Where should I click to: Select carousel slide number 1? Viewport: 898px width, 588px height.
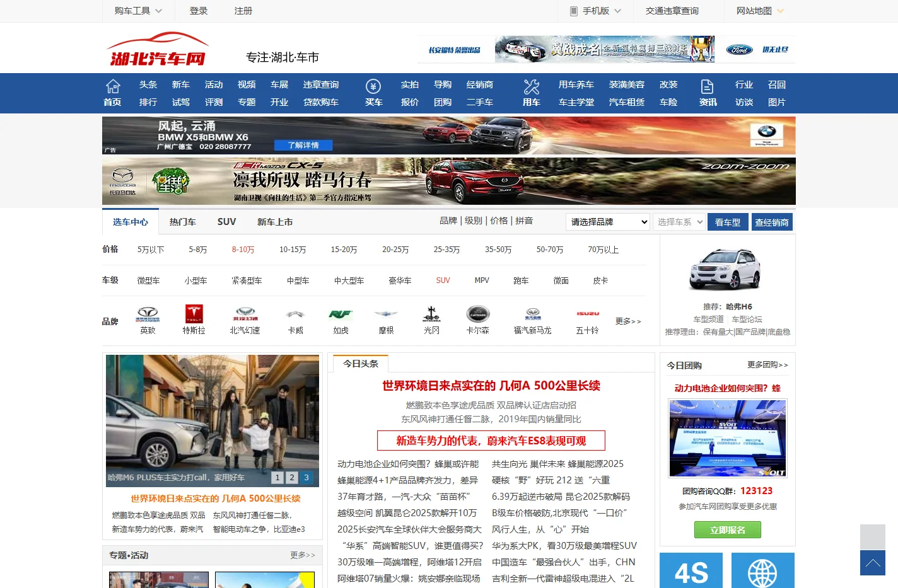point(277,478)
